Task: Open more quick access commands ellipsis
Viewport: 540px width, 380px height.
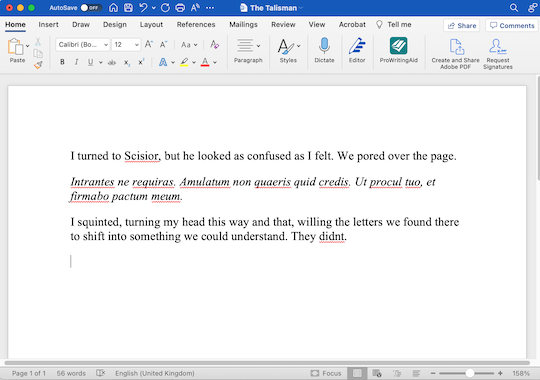Action: [x=210, y=8]
